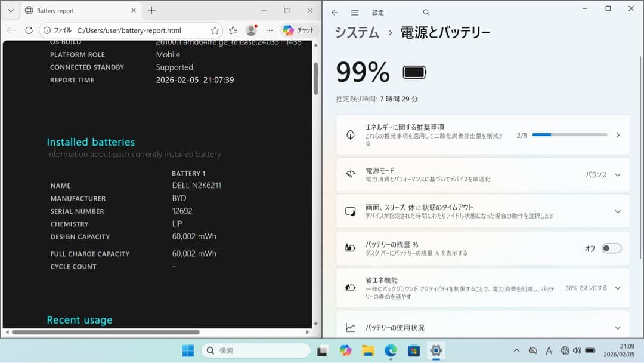Screen dimensions: 644x363
Task: Launch Microsoft Edge from the taskbar
Action: tap(392, 350)
